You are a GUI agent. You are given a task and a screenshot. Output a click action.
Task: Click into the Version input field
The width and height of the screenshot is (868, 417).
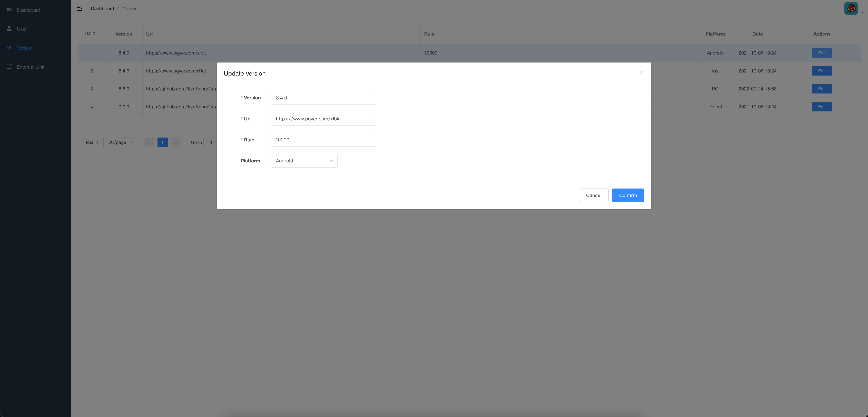tap(323, 98)
